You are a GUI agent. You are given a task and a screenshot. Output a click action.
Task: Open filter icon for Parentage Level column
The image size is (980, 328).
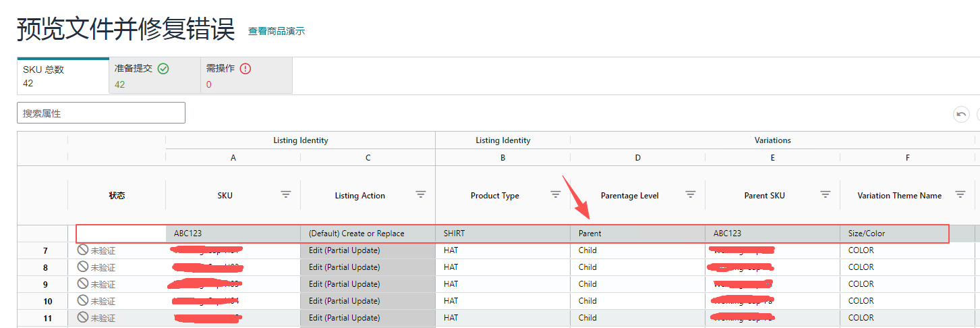point(691,194)
